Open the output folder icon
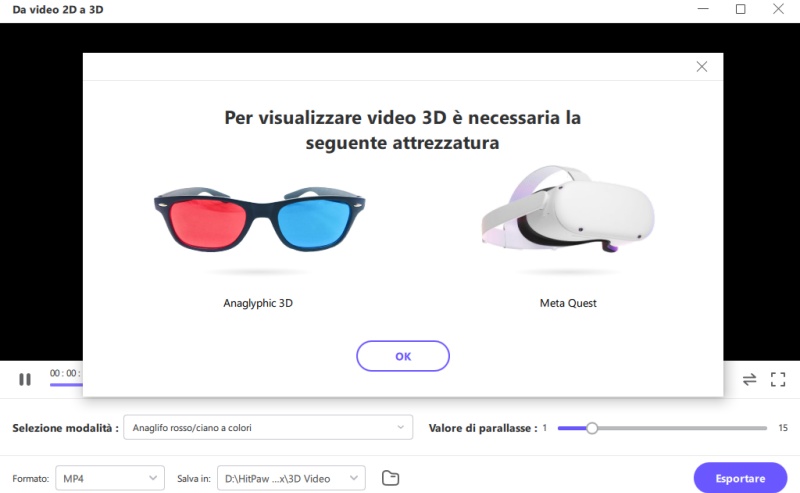 tap(390, 478)
